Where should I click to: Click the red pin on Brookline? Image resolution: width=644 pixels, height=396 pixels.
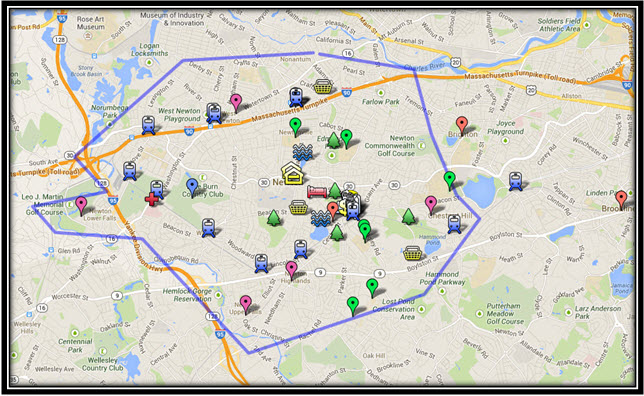click(621, 200)
